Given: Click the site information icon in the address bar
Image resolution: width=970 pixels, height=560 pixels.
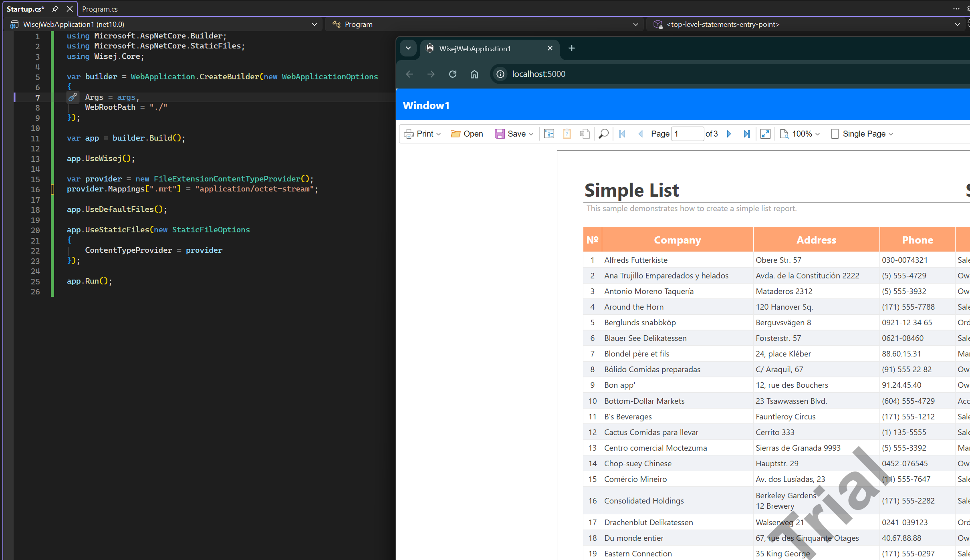Looking at the screenshot, I should click(x=500, y=74).
